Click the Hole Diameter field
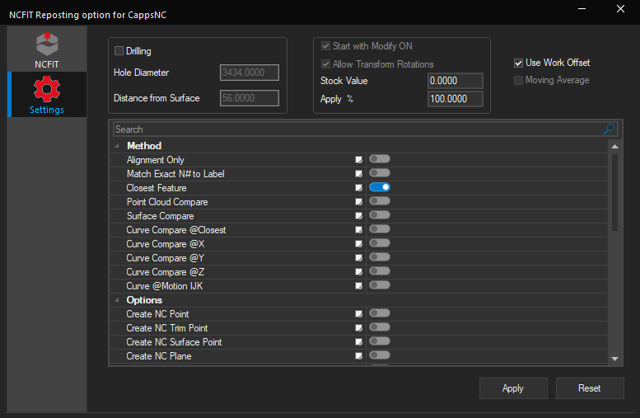Screen dimensions: 640x418 [249, 73]
